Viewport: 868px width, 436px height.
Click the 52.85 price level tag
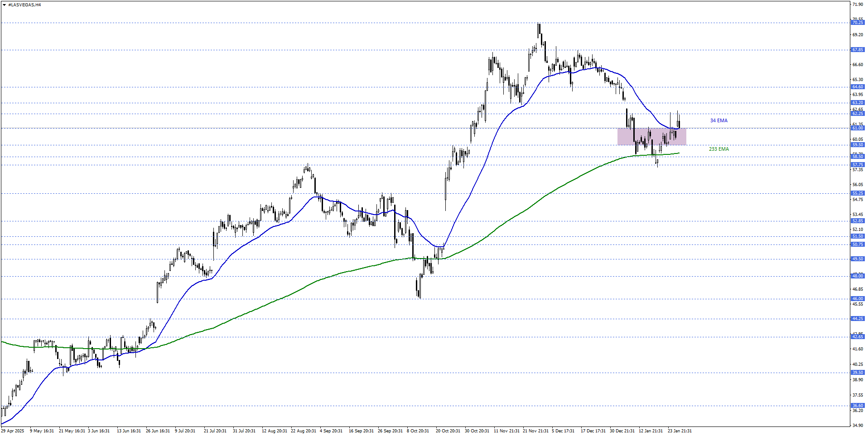pos(857,221)
